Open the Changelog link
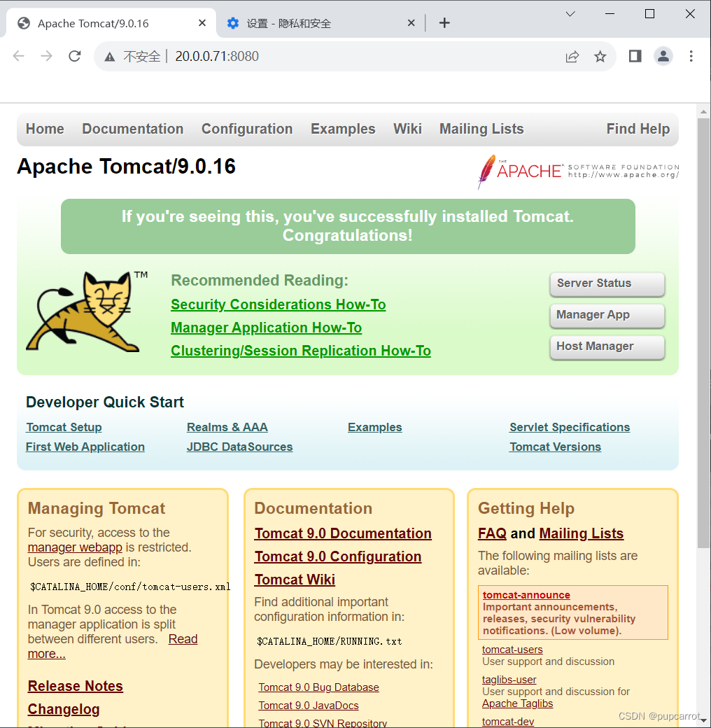The width and height of the screenshot is (711, 728). pyautogui.click(x=64, y=709)
